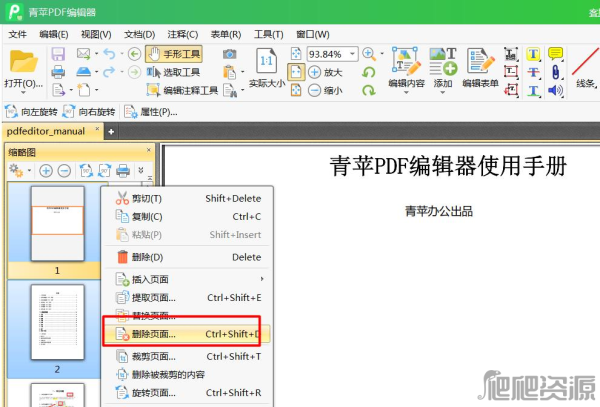
Task: Open the Add (添加) tool
Action: (x=443, y=68)
